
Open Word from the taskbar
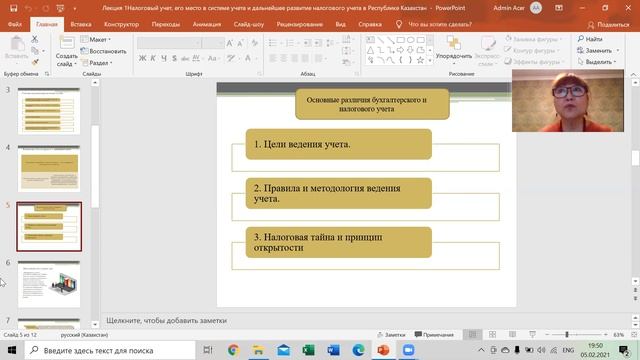click(333, 350)
